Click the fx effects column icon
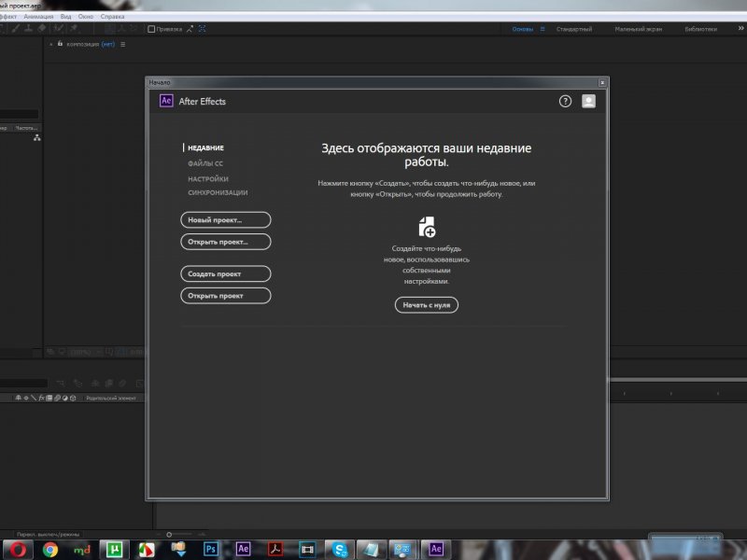The width and height of the screenshot is (747, 560). click(x=41, y=398)
